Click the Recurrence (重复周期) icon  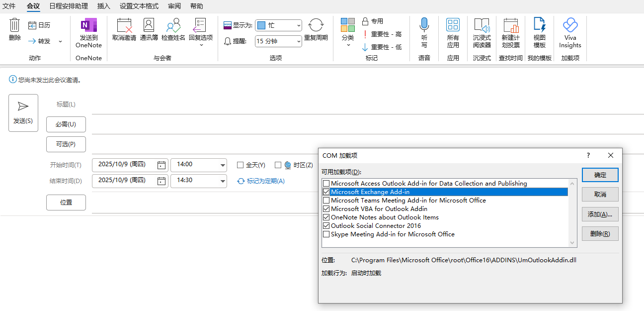(x=316, y=26)
